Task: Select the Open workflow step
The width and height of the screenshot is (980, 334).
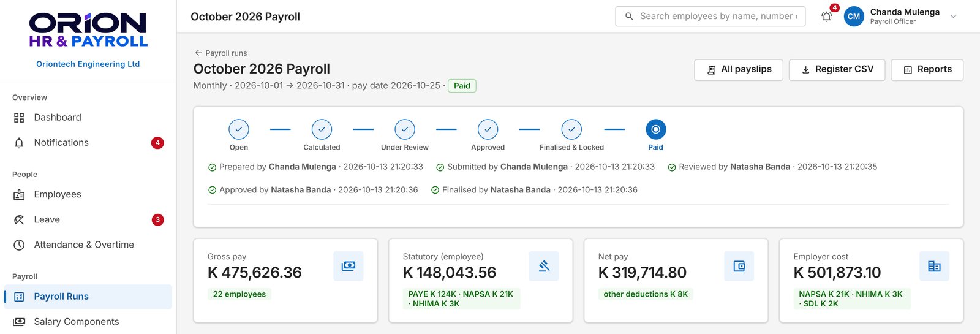Action: coord(239,129)
